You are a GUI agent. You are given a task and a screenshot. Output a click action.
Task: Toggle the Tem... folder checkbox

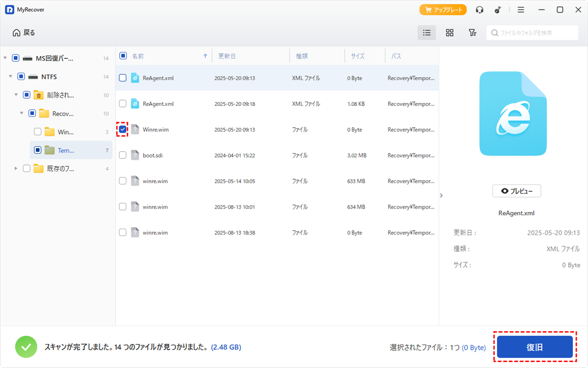click(38, 150)
